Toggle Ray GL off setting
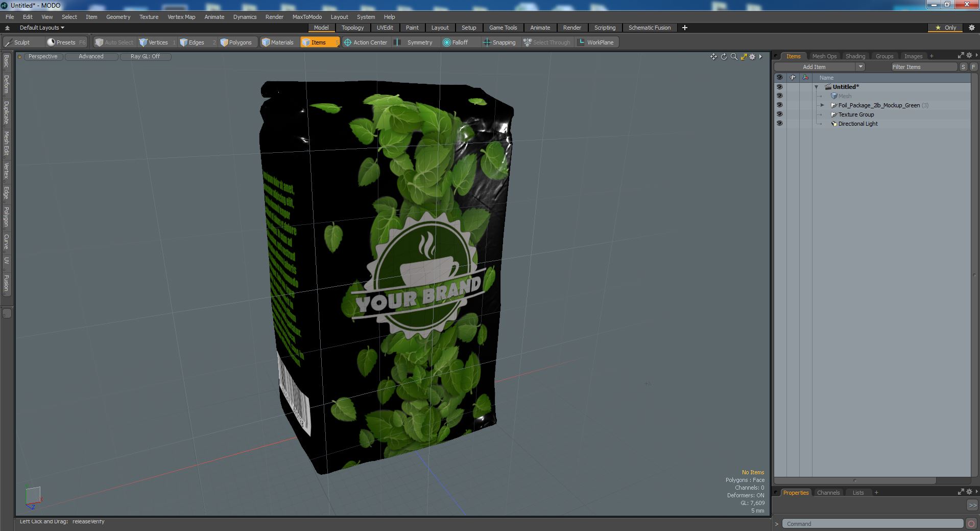Viewport: 980px width, 531px height. click(x=145, y=57)
